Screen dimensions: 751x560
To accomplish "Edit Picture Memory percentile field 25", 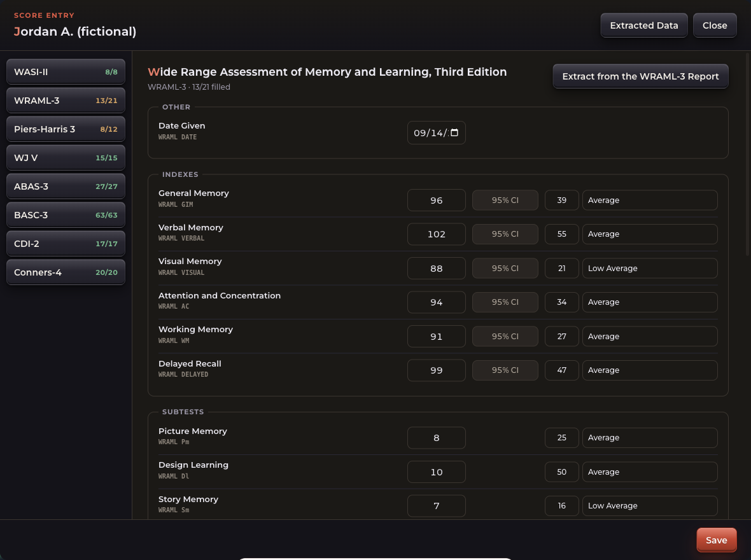I will click(561, 438).
